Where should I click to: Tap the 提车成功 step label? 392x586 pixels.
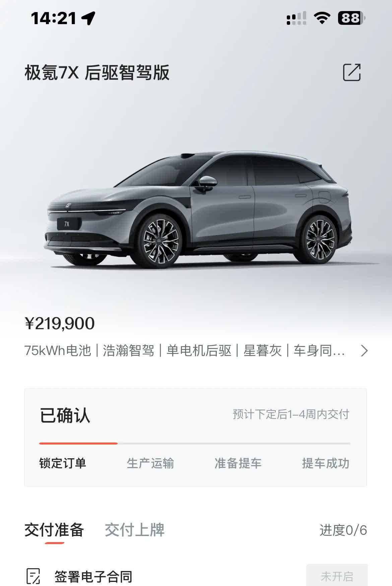(326, 463)
